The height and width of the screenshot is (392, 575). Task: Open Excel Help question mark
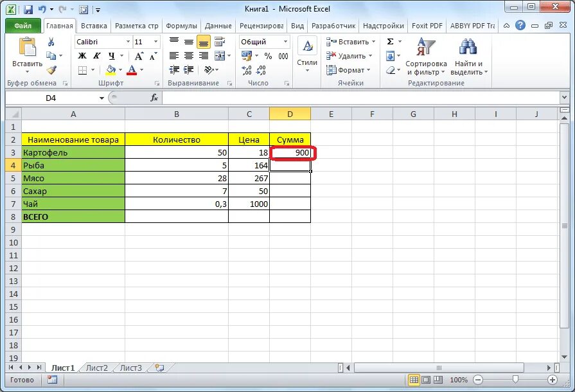520,25
